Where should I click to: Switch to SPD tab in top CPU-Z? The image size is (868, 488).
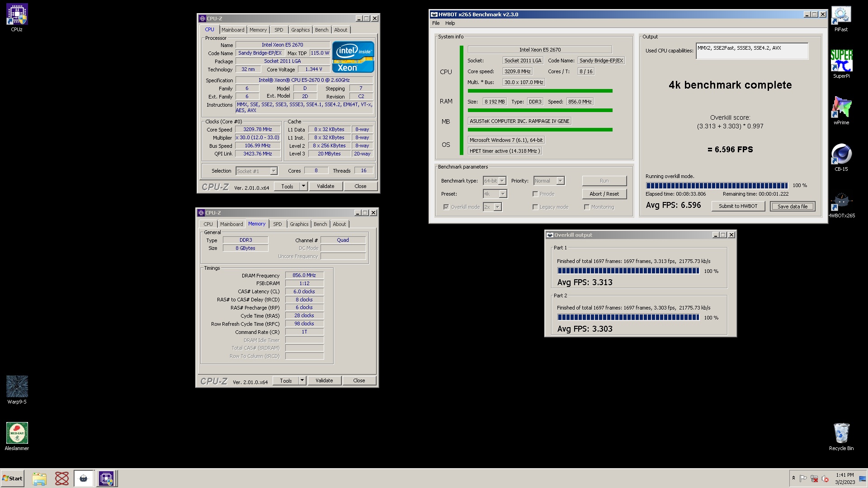(278, 30)
